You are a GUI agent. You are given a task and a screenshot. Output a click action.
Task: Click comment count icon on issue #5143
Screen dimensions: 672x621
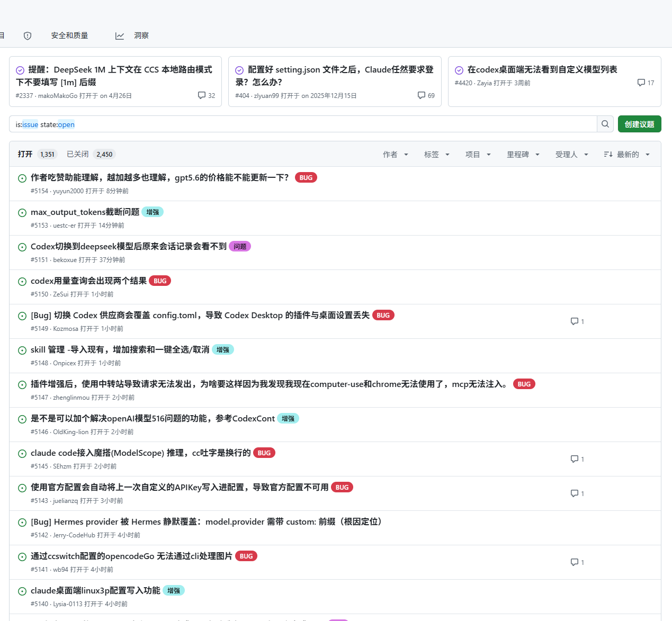575,493
